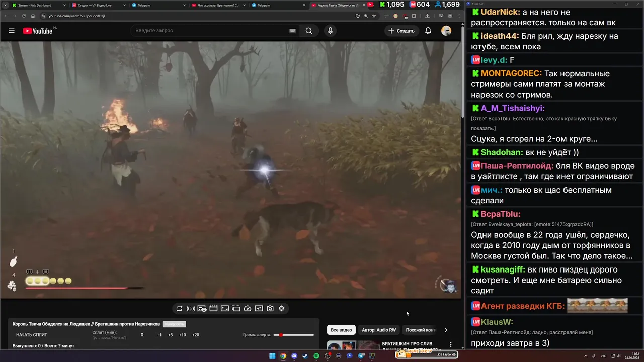Open the БРАТИШКИН ПРО СЛИВ video thumbnail

pos(353,345)
